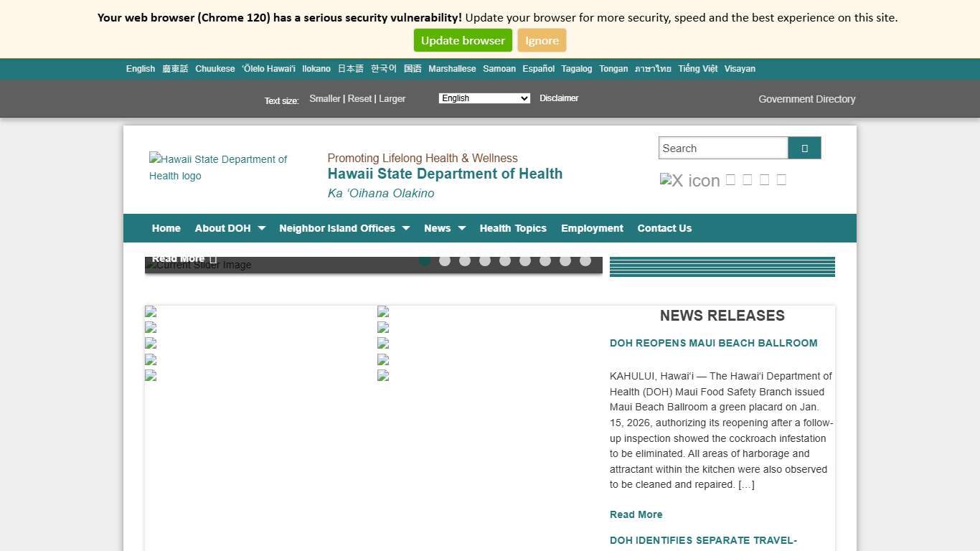Click the Hawaii State Department of Health logo
The height and width of the screenshot is (551, 980).
point(219,167)
